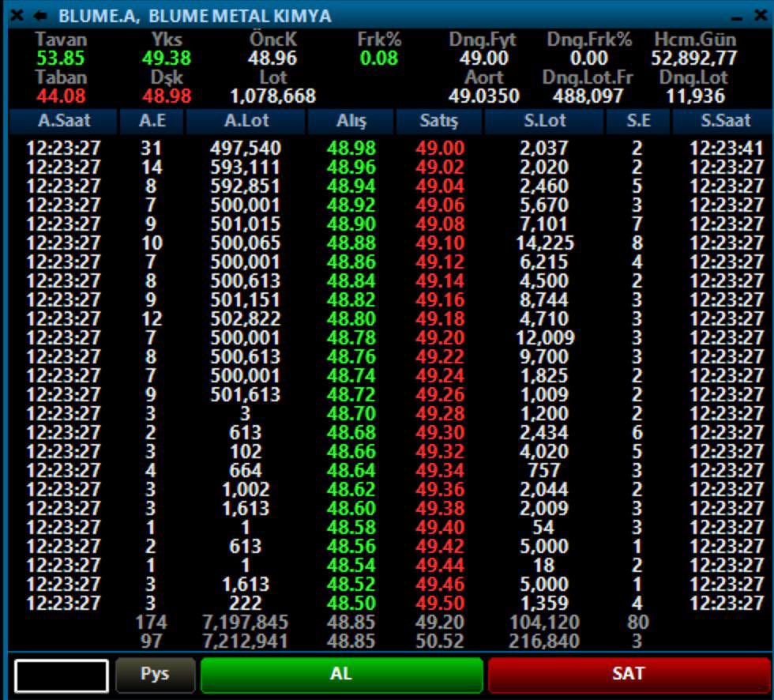Click the S.Lot column header
This screenshot has width=774, height=700.
(x=544, y=121)
